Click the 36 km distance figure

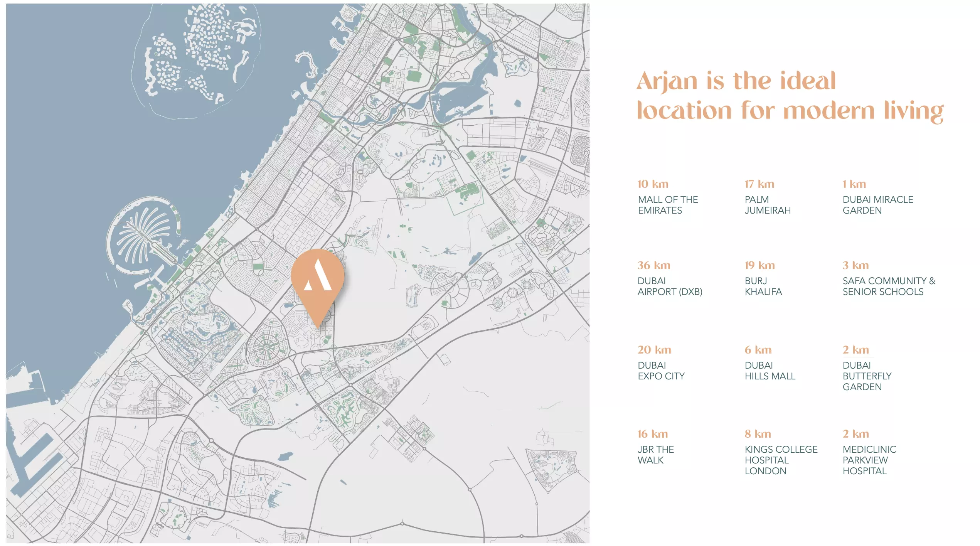click(653, 265)
